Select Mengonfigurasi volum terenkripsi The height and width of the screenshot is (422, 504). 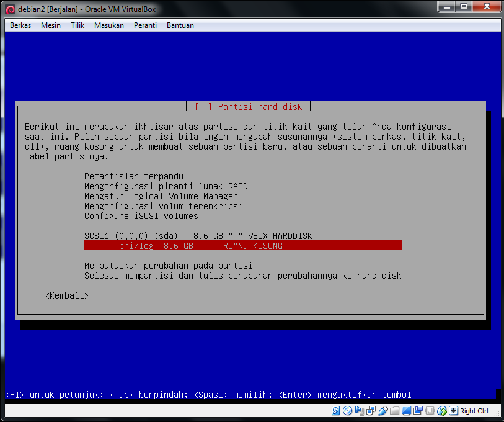point(163,206)
